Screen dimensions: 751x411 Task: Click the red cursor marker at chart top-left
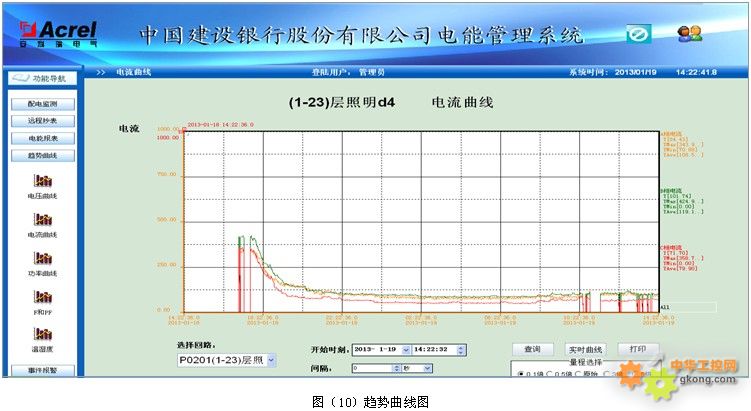pyautogui.click(x=186, y=129)
